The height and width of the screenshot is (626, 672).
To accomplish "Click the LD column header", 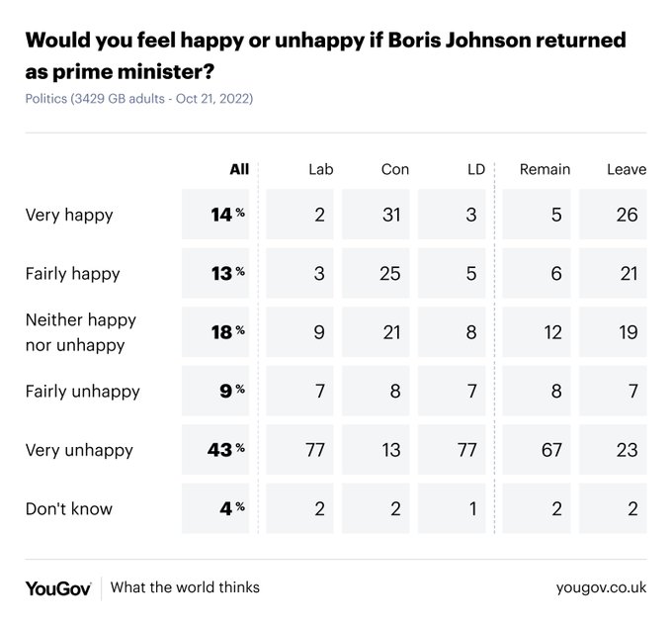I will [475, 169].
